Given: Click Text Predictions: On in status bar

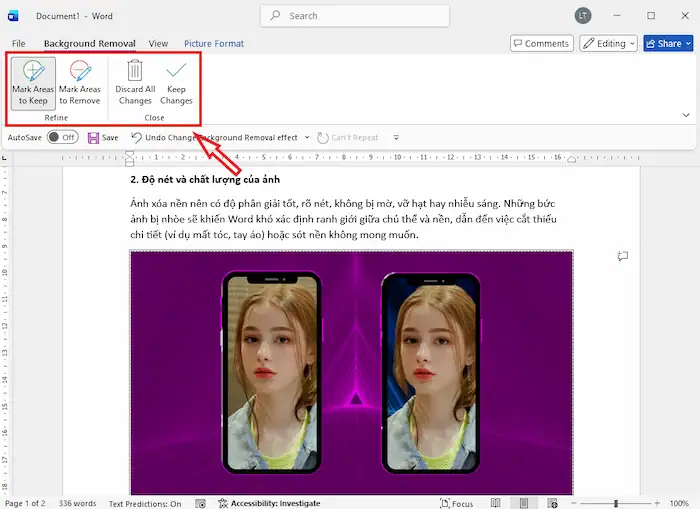Looking at the screenshot, I should click(x=145, y=504).
